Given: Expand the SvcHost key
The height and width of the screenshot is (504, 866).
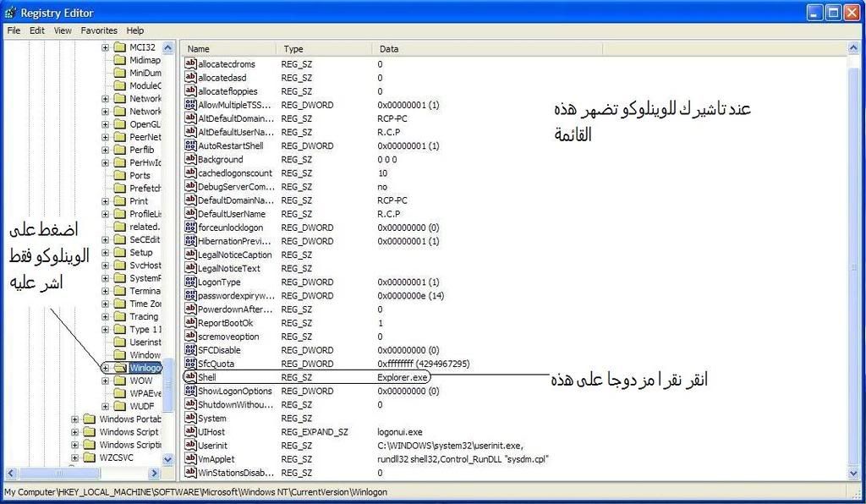Looking at the screenshot, I should (105, 265).
